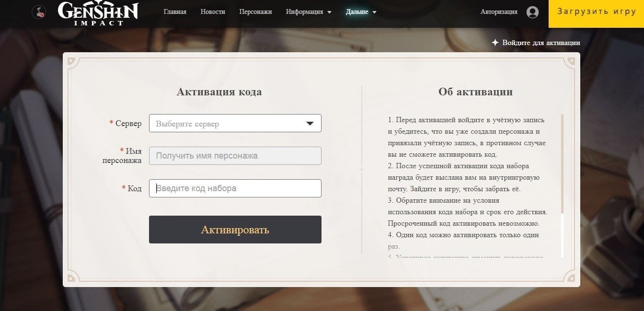Open Выберите сервер combo box
This screenshot has width=644, height=311.
[235, 123]
